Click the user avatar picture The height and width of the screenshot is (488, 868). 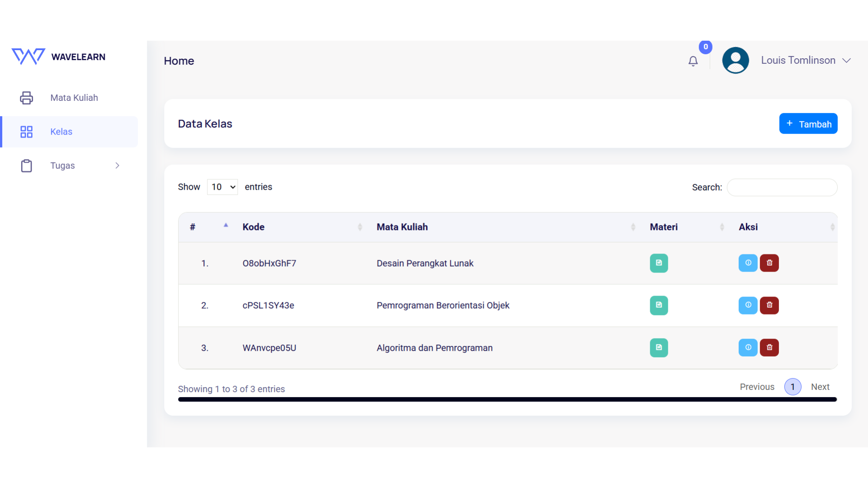point(736,61)
